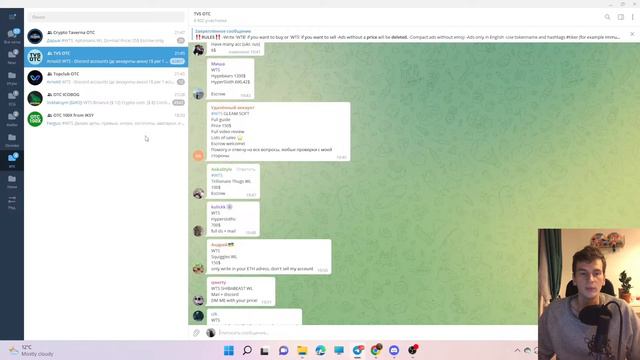Open the second folder with unread badge
The image size is (640, 360).
tap(12, 56)
